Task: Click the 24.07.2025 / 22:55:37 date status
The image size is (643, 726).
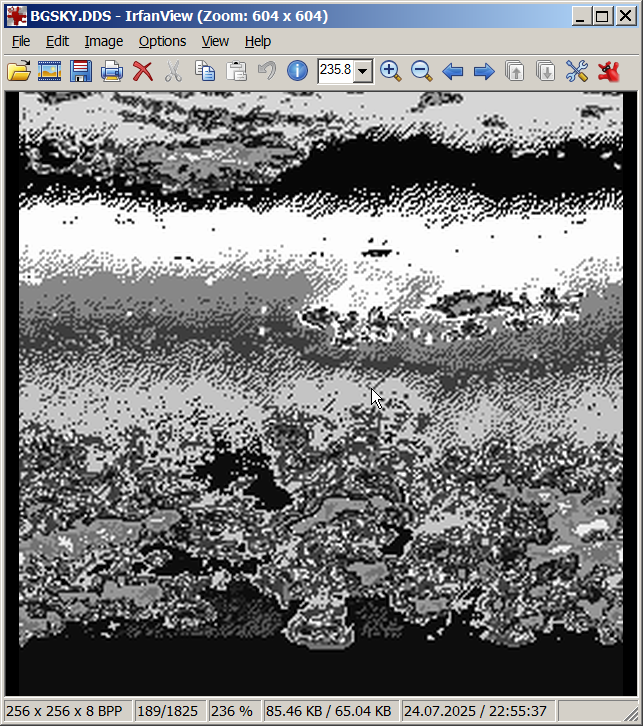Action: pyautogui.click(x=475, y=711)
